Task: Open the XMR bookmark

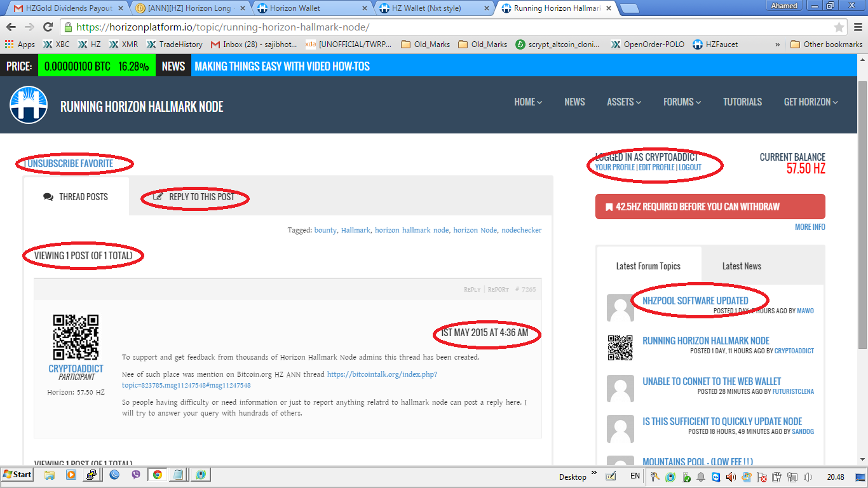Action: coord(123,44)
